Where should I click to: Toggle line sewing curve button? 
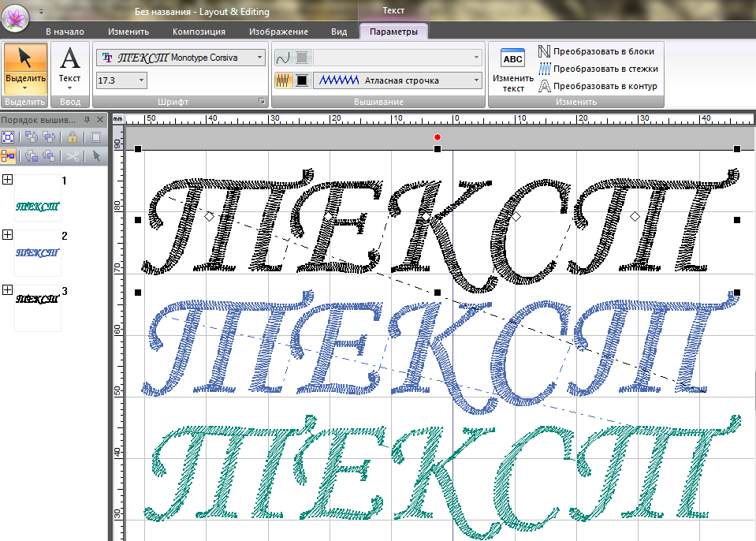[x=283, y=58]
